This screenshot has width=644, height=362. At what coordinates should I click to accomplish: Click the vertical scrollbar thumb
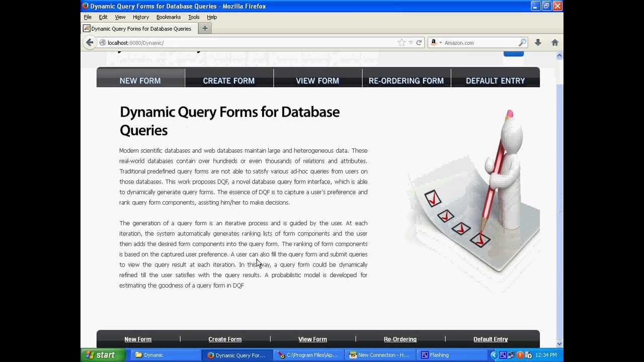click(559, 211)
